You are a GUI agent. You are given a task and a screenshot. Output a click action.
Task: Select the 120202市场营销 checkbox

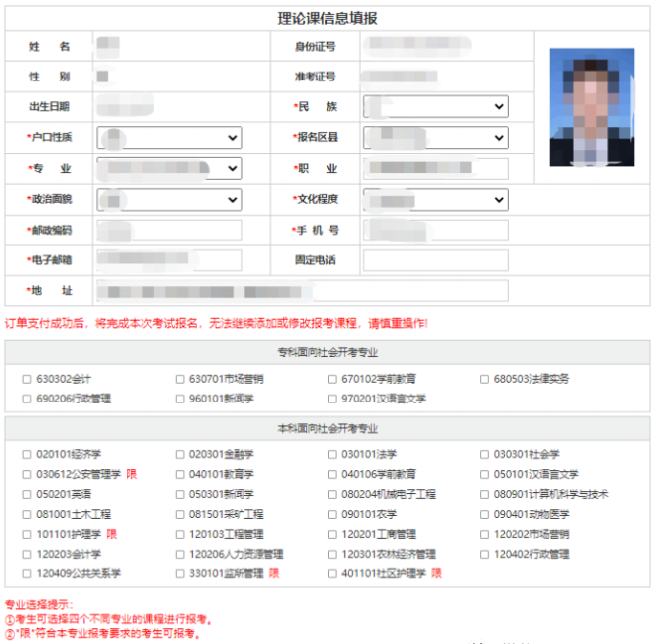(484, 535)
